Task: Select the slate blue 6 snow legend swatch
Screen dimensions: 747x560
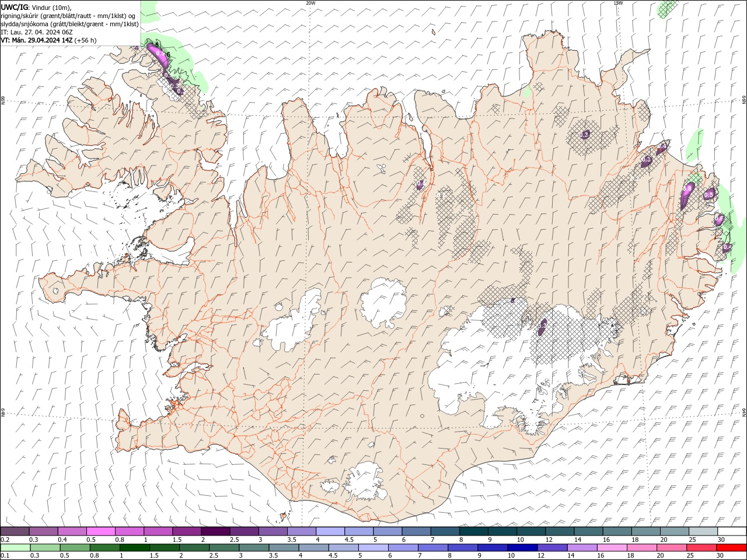Action: (x=416, y=531)
